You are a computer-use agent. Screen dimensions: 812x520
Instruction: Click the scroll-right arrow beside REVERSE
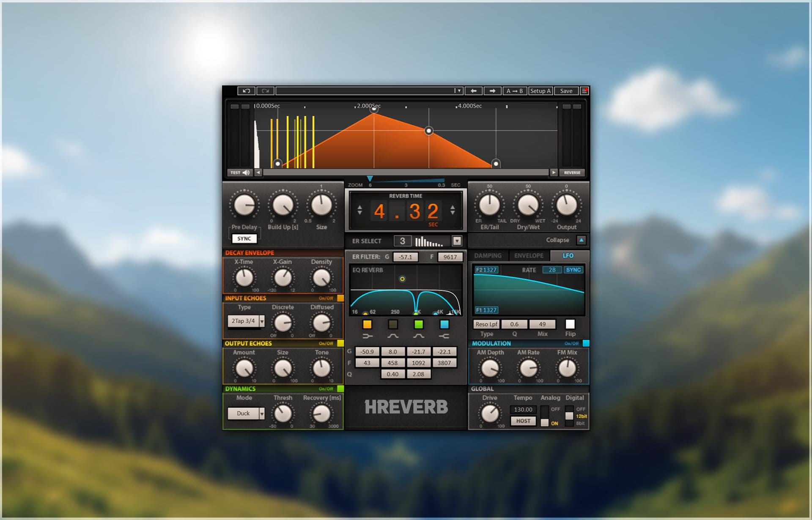pos(554,172)
